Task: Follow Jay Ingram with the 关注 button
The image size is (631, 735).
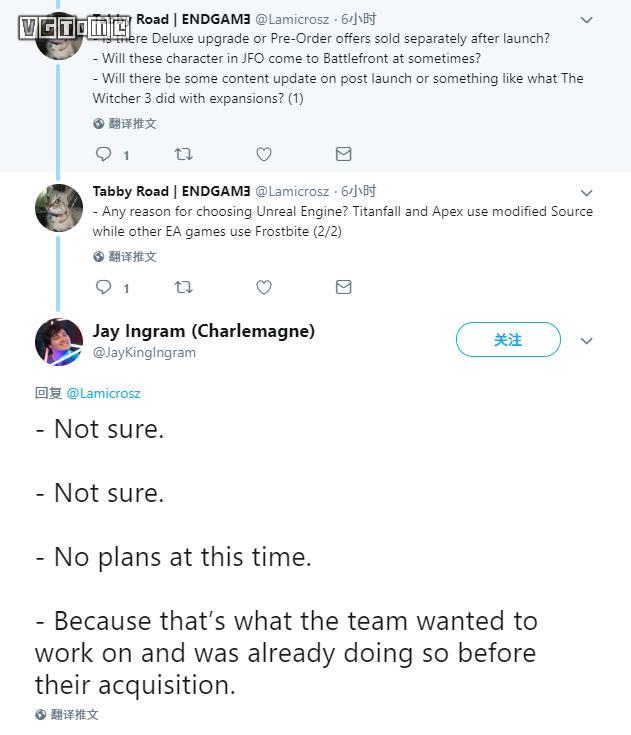Action: click(x=508, y=340)
